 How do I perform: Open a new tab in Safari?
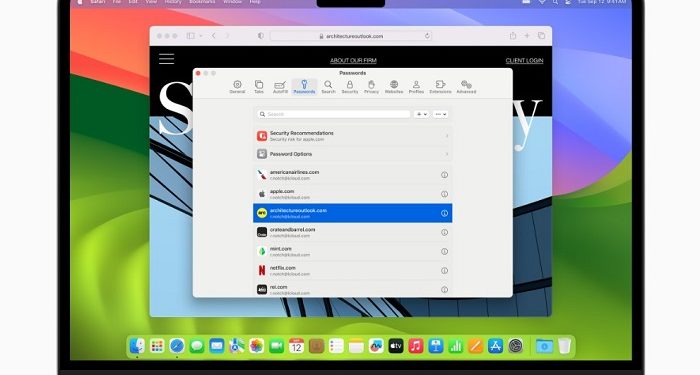(x=527, y=36)
